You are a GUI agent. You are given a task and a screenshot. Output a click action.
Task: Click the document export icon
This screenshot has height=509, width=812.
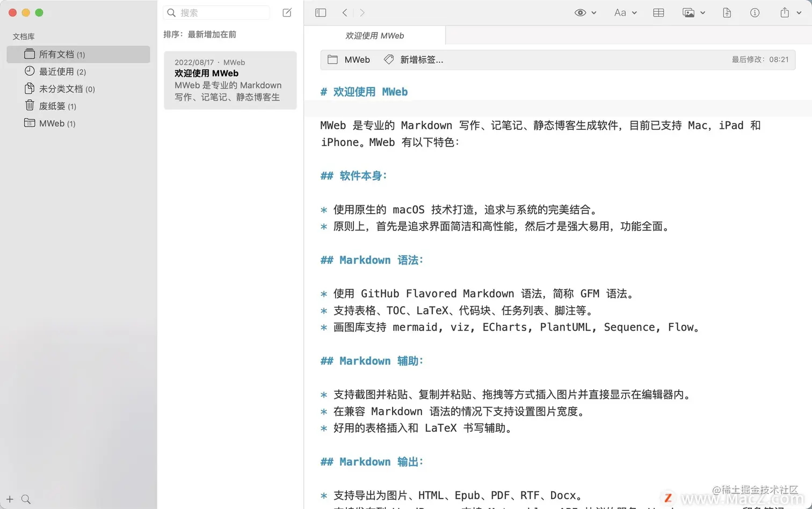pyautogui.click(x=727, y=12)
